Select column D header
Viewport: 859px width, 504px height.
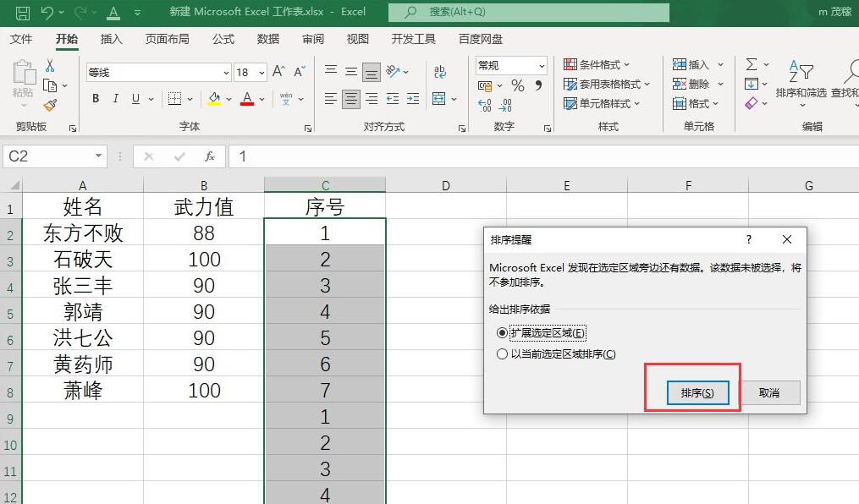click(x=446, y=185)
